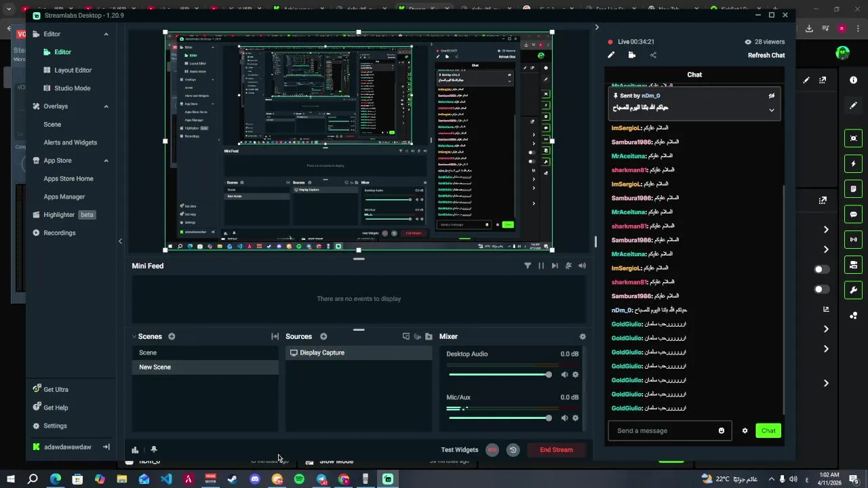
Task: Select New Scene in Scenes list
Action: (x=205, y=367)
